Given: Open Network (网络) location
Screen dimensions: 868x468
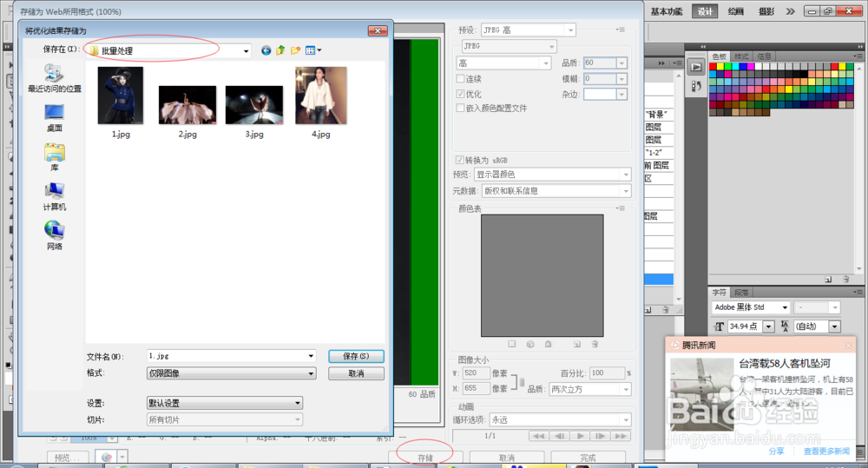Looking at the screenshot, I should tap(54, 235).
